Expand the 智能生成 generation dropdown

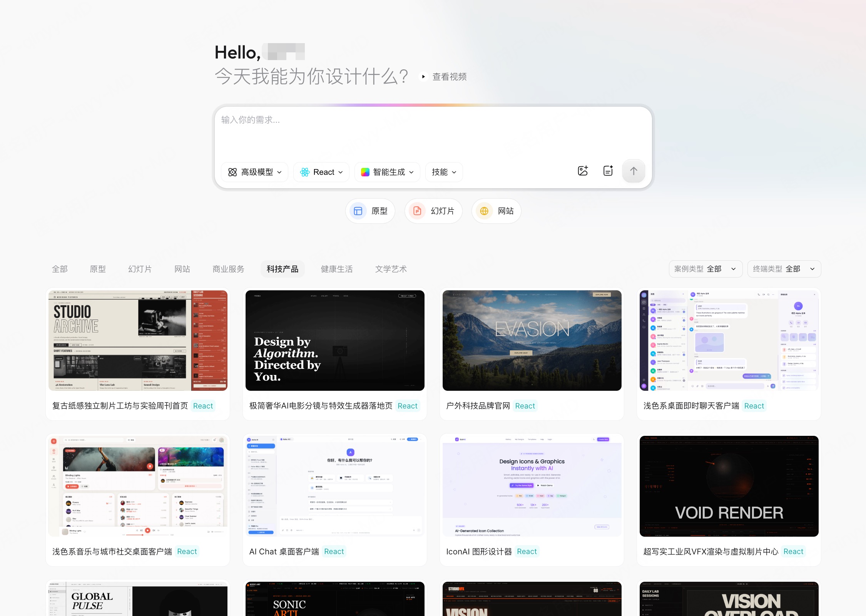pos(387,172)
